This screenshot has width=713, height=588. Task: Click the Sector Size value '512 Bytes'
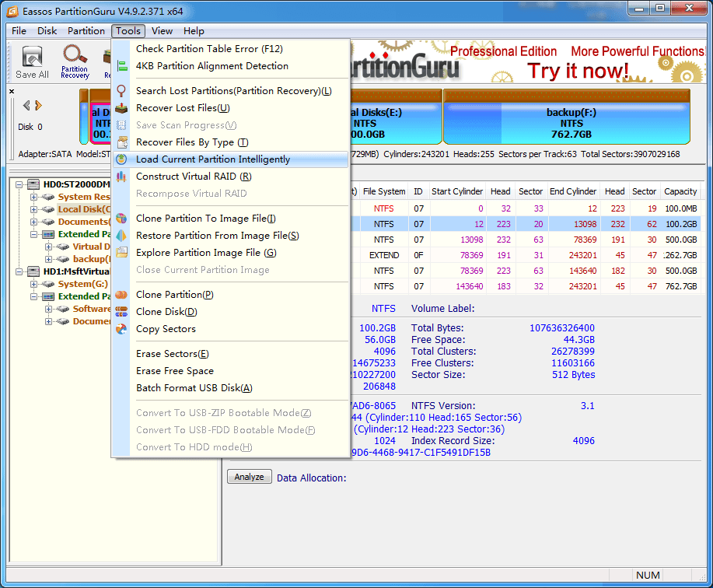(573, 375)
